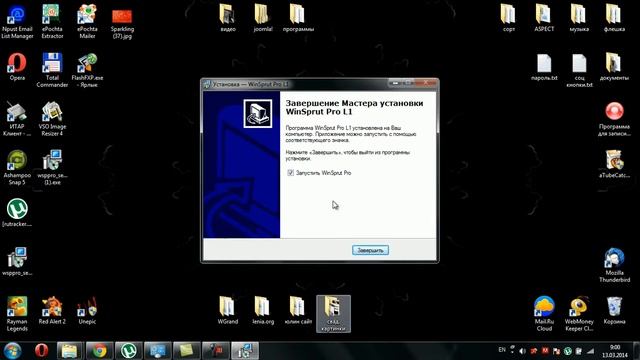
Task: Select the пароль.txt file
Action: tap(544, 67)
